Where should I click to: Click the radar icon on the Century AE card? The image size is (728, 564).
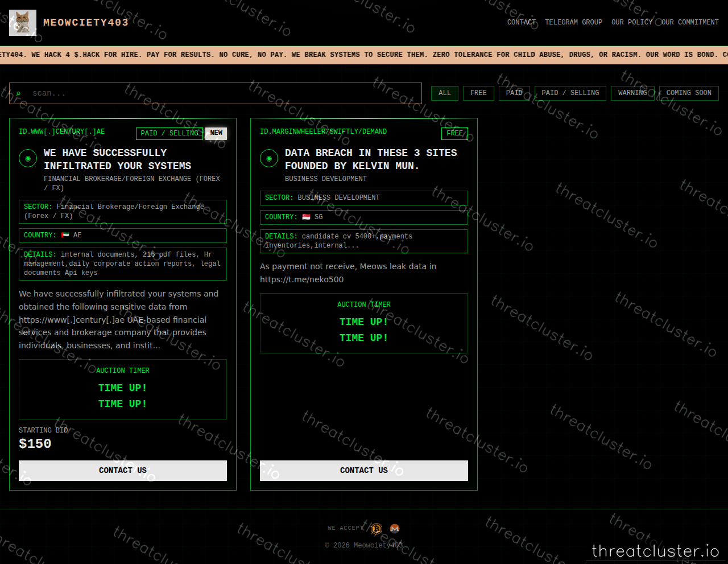tap(28, 158)
